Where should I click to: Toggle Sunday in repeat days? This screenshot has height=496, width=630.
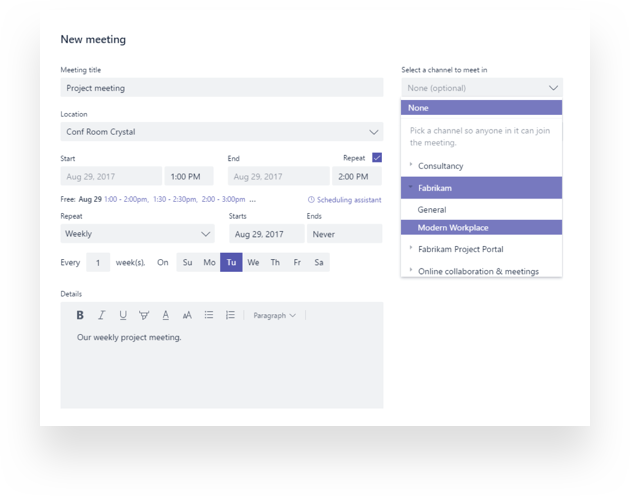187,262
